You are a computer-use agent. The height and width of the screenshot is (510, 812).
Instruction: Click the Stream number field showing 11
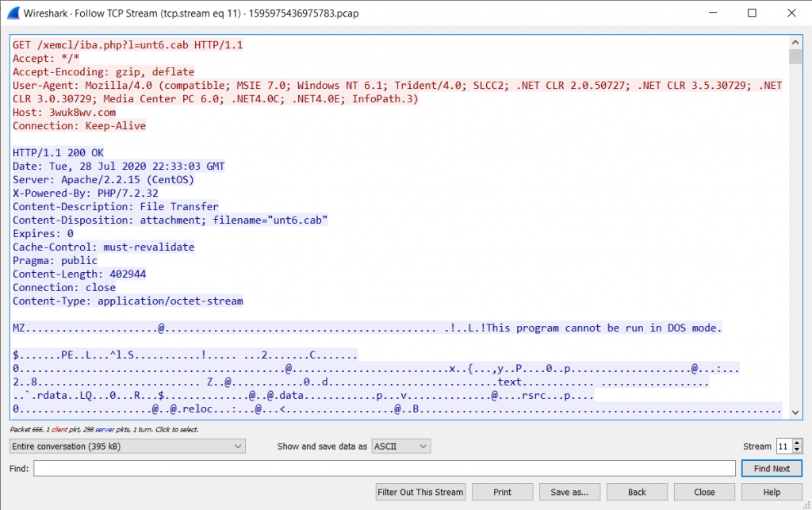(783, 447)
